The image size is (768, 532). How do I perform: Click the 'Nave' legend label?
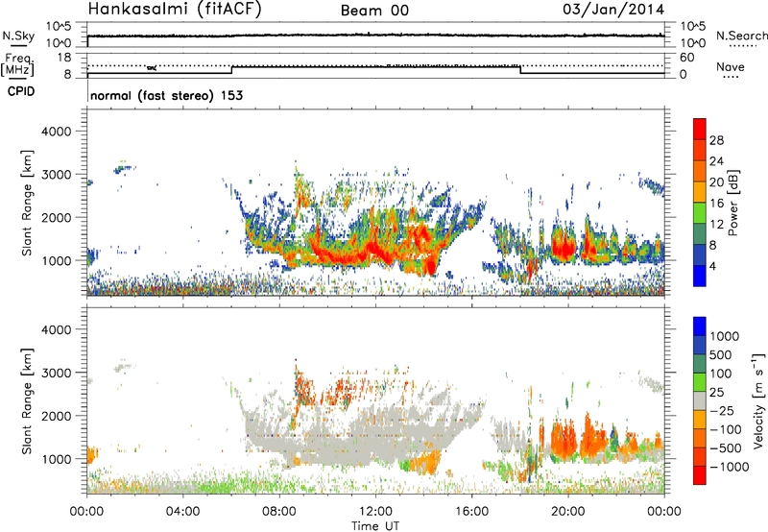click(x=731, y=66)
